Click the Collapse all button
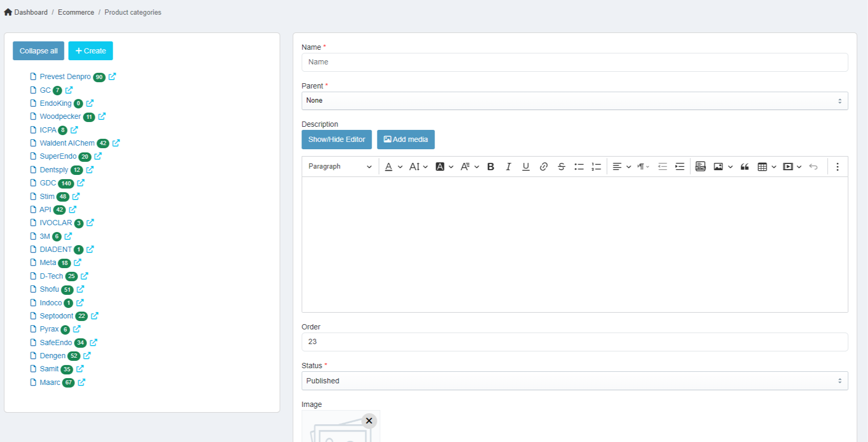 point(39,51)
